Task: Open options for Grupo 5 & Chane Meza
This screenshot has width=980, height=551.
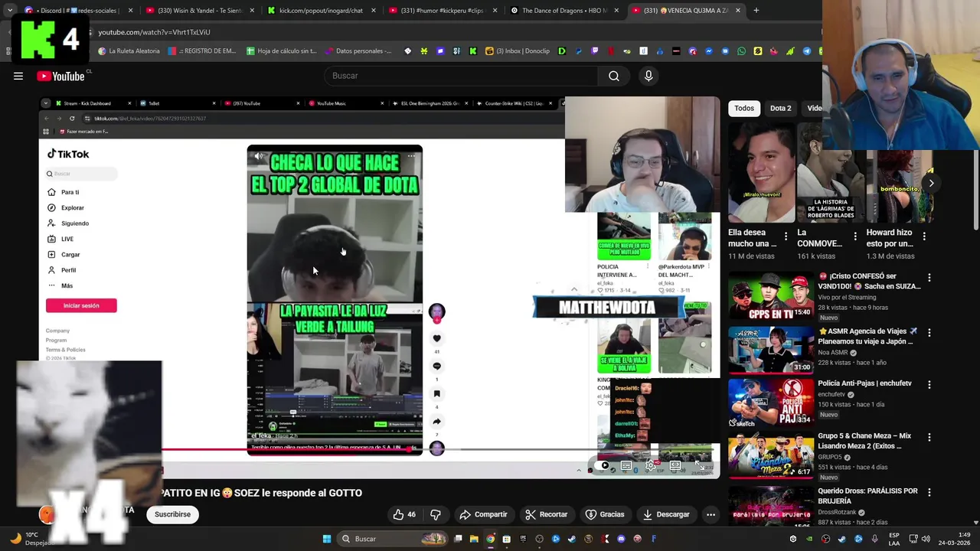Action: tap(929, 438)
